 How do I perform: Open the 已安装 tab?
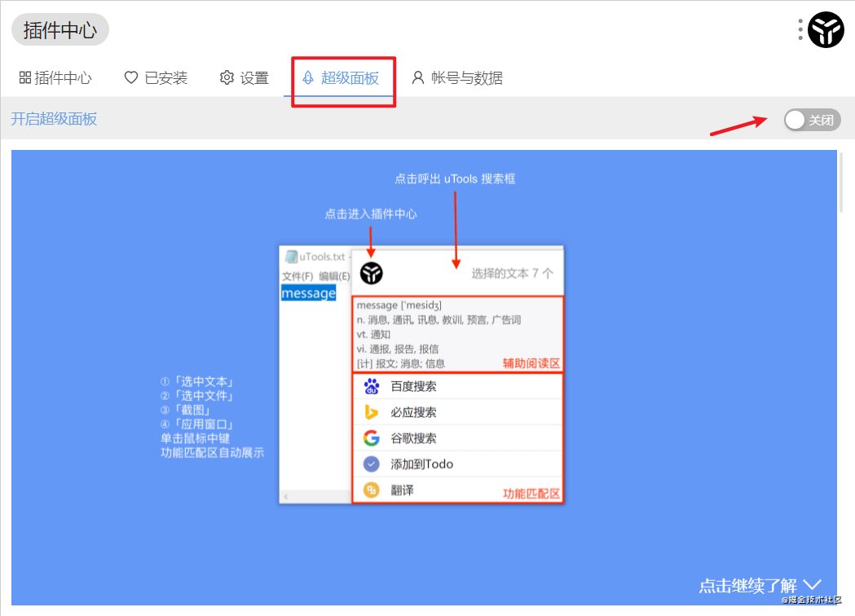(156, 78)
